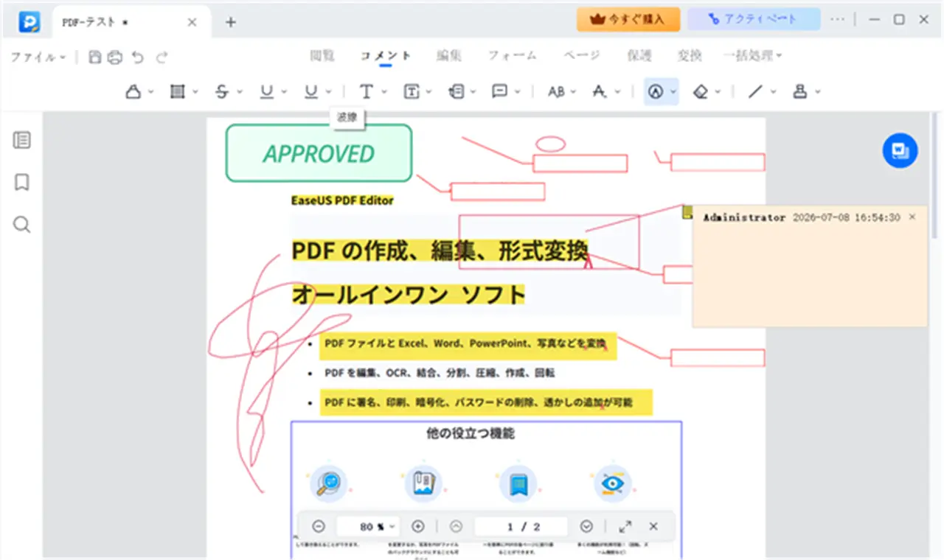Open the 一括処理 dropdown menu
This screenshot has height=560, width=944.
tap(752, 56)
